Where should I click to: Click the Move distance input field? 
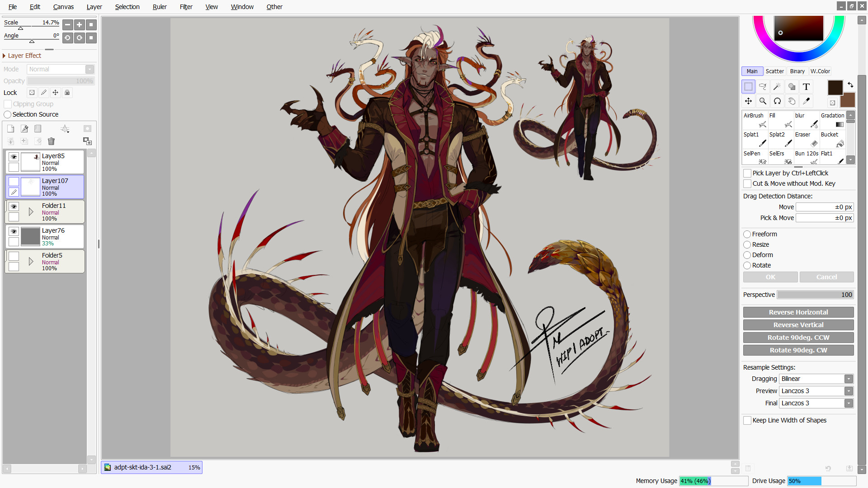824,207
